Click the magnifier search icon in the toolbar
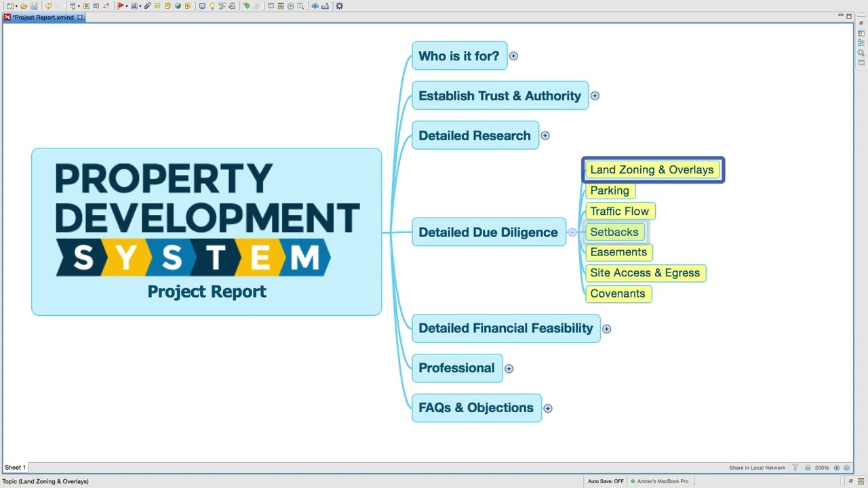The width and height of the screenshot is (868, 488). click(300, 5)
